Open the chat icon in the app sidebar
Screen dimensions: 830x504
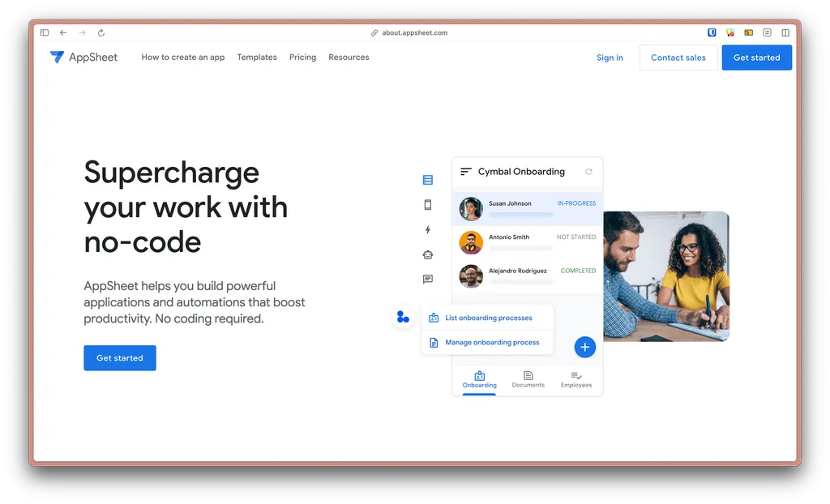click(427, 279)
